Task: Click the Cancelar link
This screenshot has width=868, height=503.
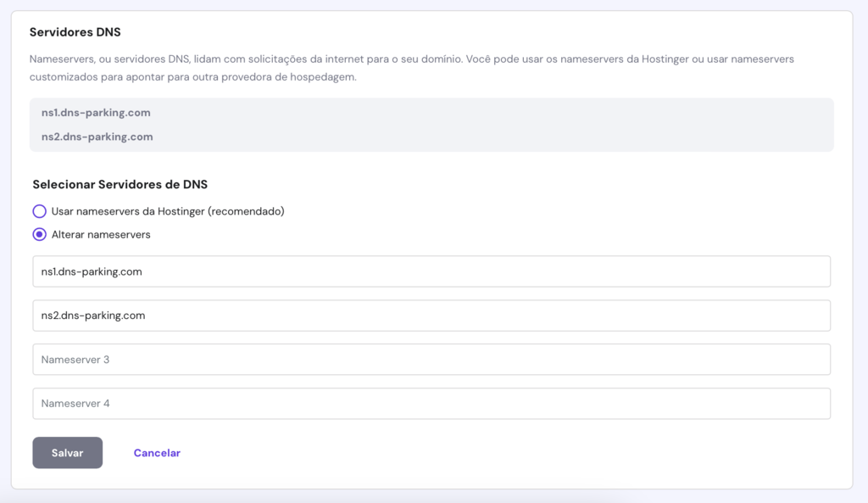Action: [157, 452]
